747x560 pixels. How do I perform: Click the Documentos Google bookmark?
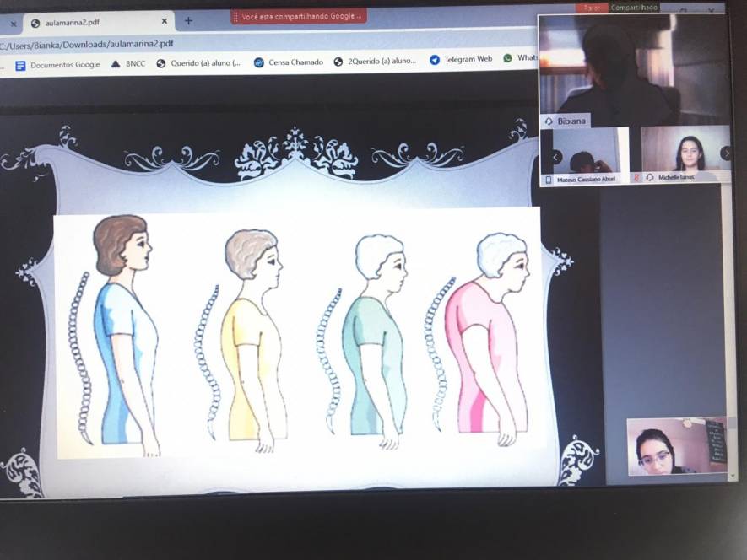[x=57, y=65]
